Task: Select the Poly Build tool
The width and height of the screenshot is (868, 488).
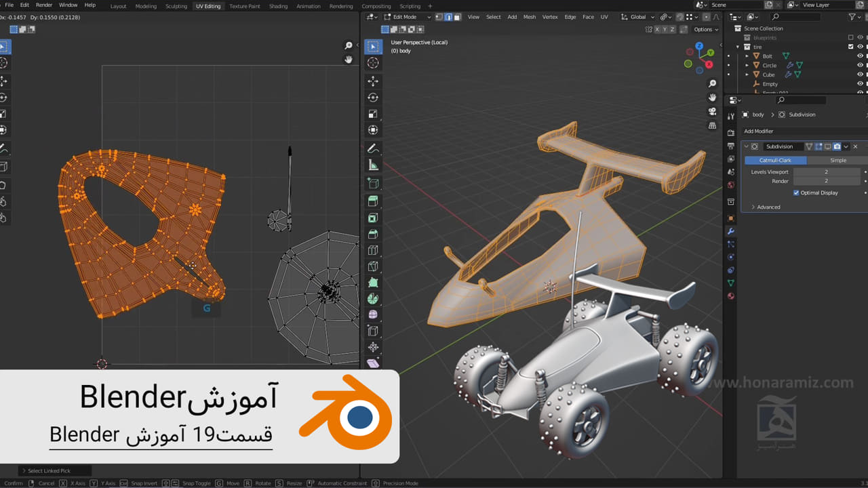Action: 373,283
